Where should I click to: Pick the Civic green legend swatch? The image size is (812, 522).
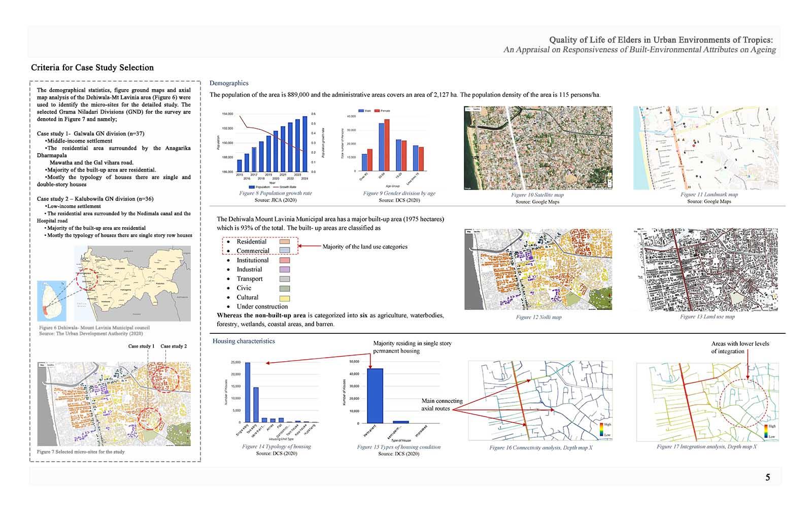click(x=285, y=289)
